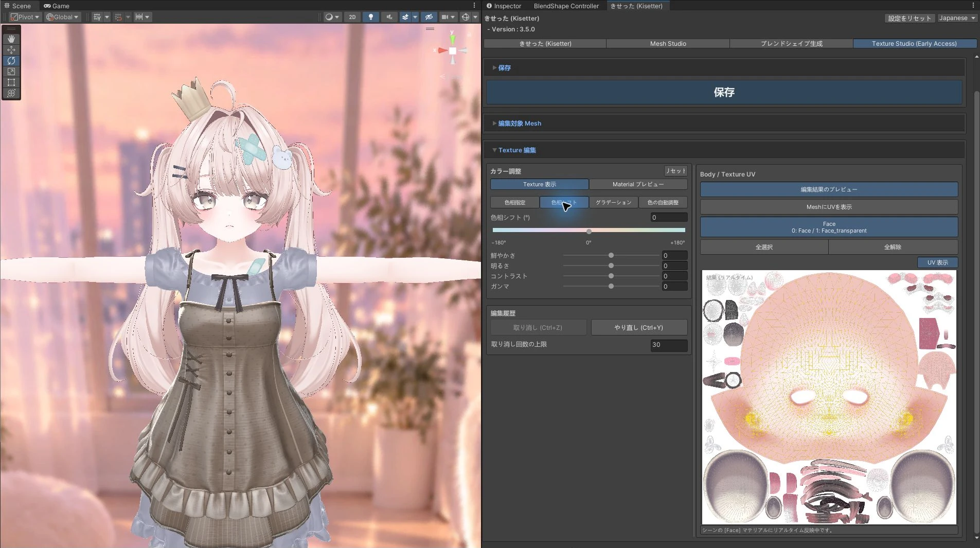The height and width of the screenshot is (548, 980).
Task: Click the 全選択 button
Action: [x=764, y=248]
